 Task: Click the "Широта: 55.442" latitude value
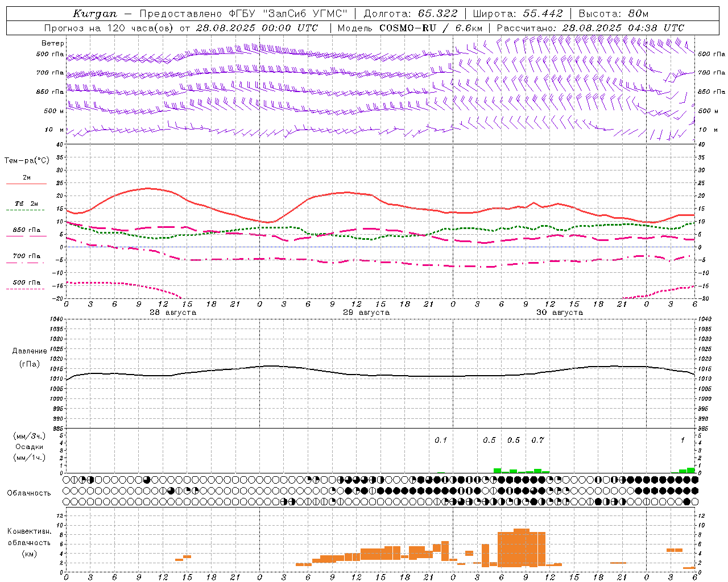click(x=518, y=14)
